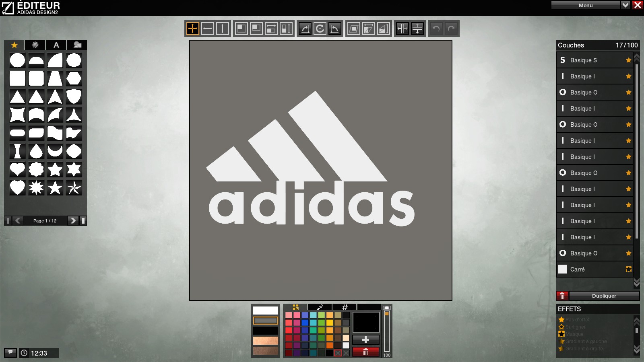Pick the crescent moon shape
Screen dimensions: 644x362
(x=55, y=151)
